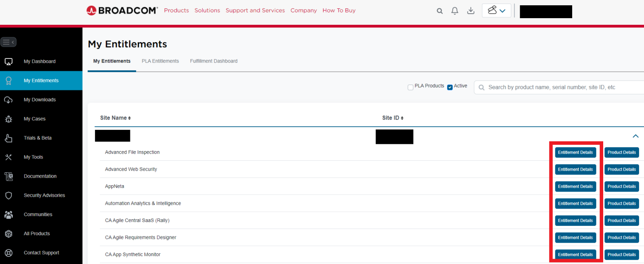The image size is (644, 264).
Task: Entitlement Details for CA Agile Requirements Designer
Action: 575,238
